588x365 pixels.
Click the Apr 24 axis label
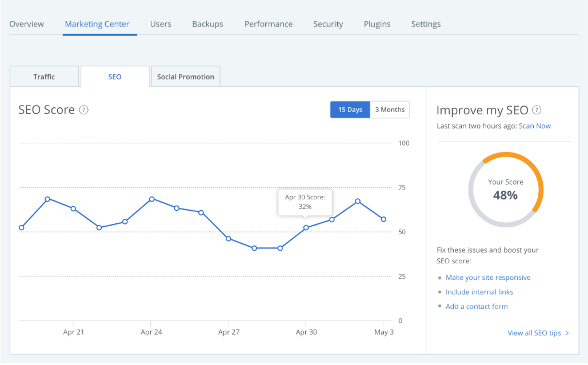click(151, 332)
